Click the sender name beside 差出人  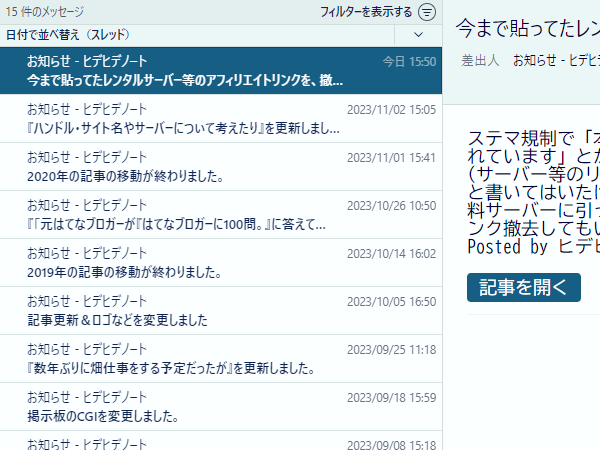[555, 60]
